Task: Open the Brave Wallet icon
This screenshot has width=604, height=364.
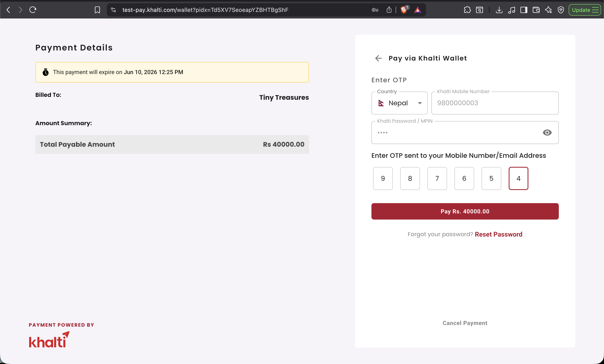Action: point(536,10)
